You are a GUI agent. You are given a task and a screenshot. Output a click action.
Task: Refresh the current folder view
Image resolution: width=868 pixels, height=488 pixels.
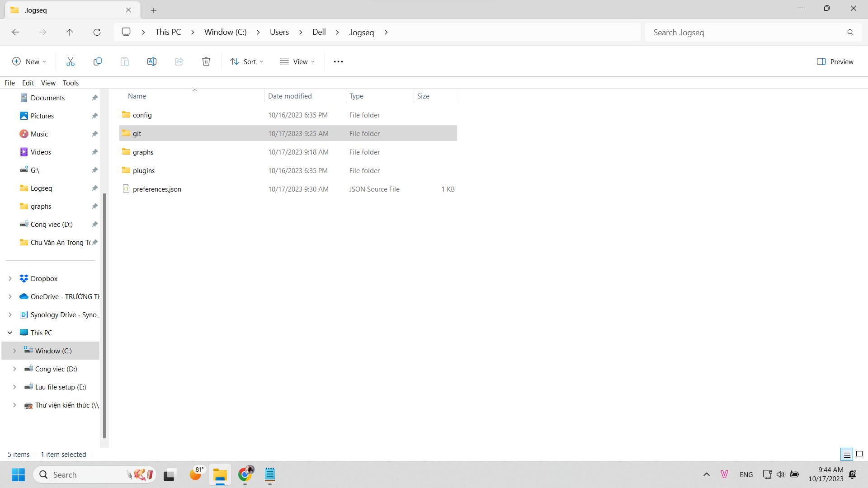click(97, 32)
